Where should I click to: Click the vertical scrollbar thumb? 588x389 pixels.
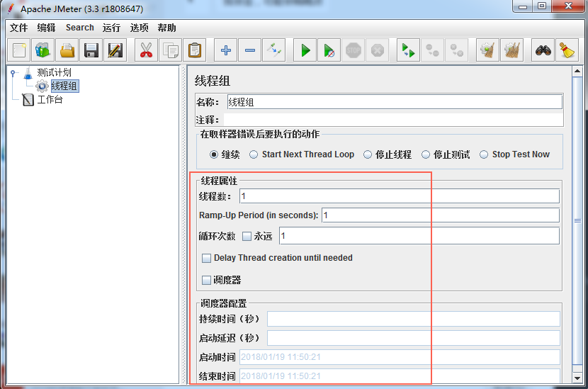coord(577,220)
